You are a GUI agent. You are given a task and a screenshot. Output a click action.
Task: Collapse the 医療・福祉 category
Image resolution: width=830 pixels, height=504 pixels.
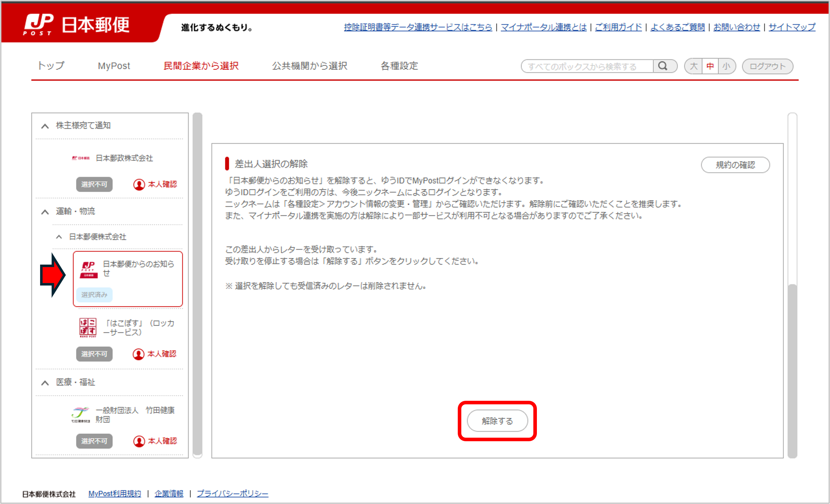(45, 383)
